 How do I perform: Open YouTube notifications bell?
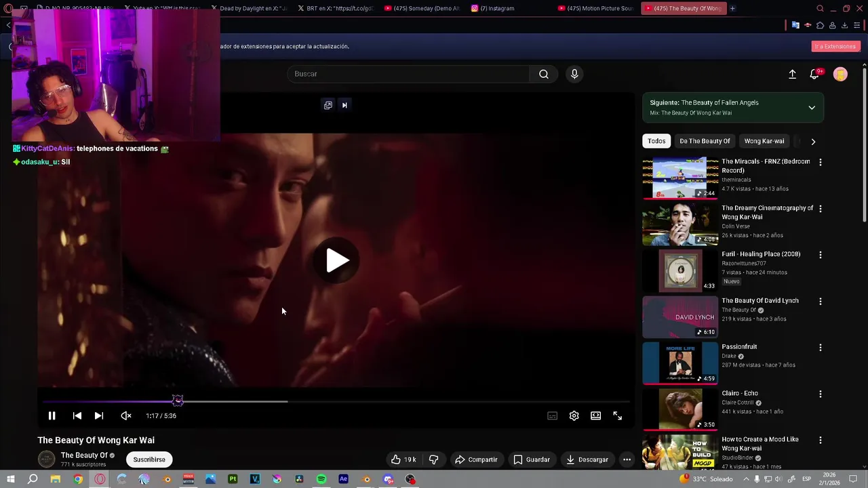(x=814, y=74)
